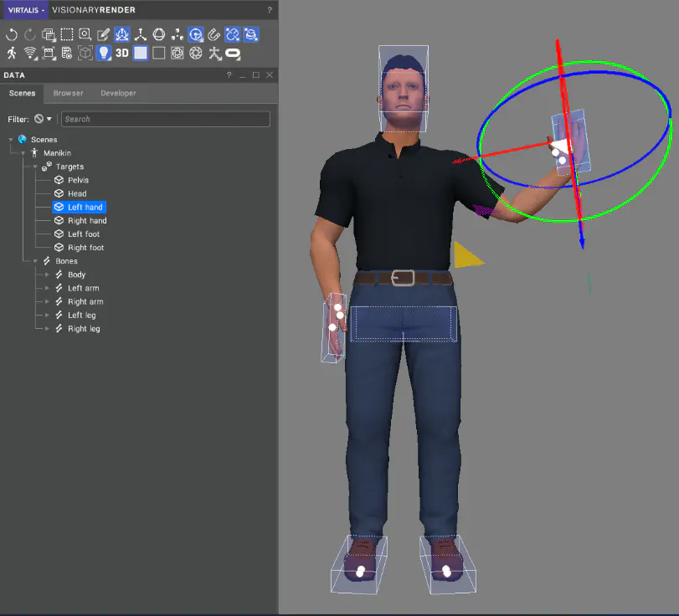Click the manikin's head target box
This screenshot has width=679, height=616.
[404, 89]
